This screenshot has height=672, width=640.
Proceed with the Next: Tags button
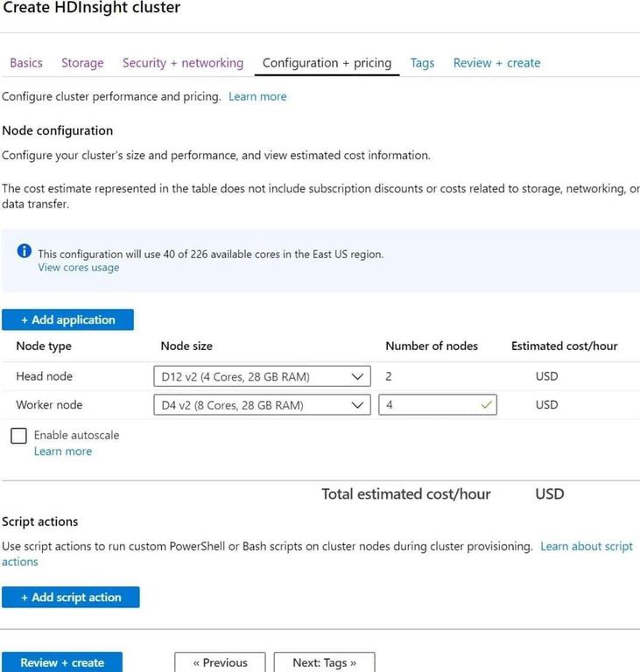[x=324, y=662]
